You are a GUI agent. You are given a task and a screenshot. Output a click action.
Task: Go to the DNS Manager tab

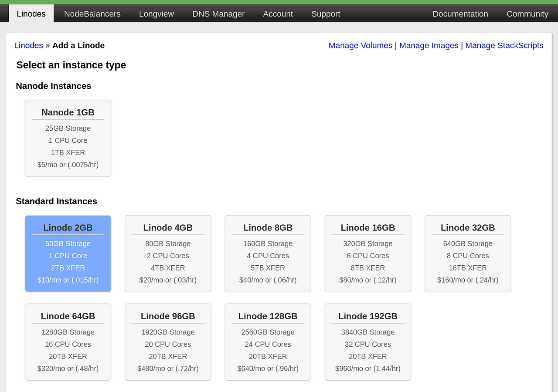click(x=218, y=14)
